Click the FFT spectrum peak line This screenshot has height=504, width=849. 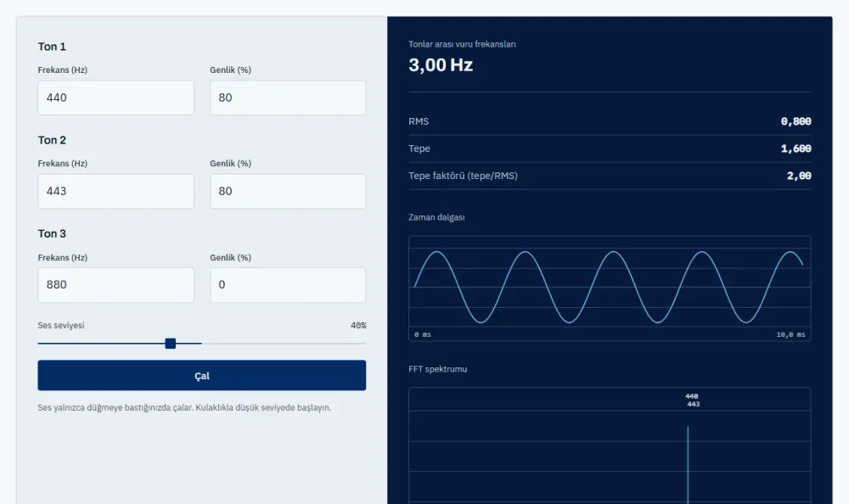[689, 465]
